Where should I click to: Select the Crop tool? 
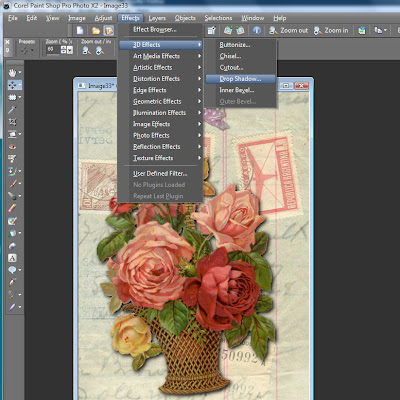(12, 122)
